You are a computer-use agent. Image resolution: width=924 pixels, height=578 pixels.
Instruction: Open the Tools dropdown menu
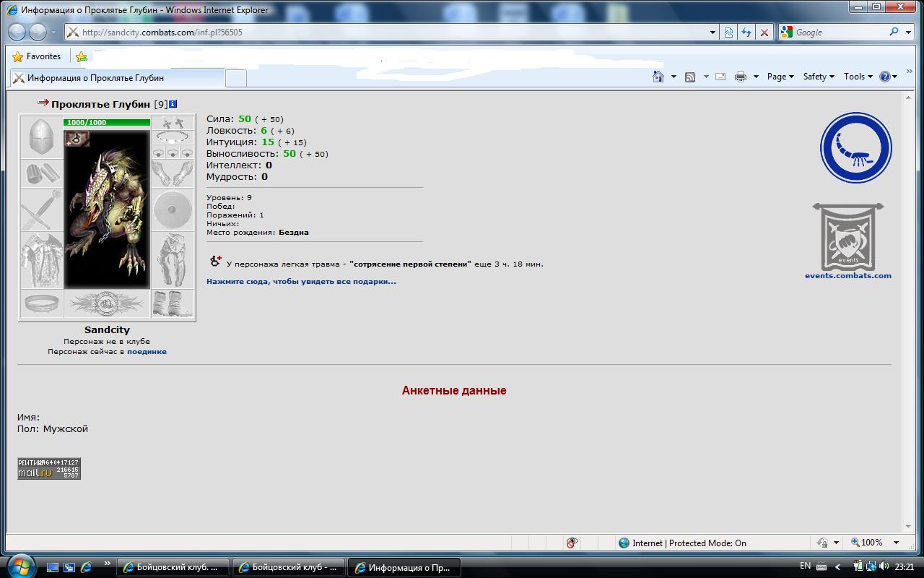[858, 77]
